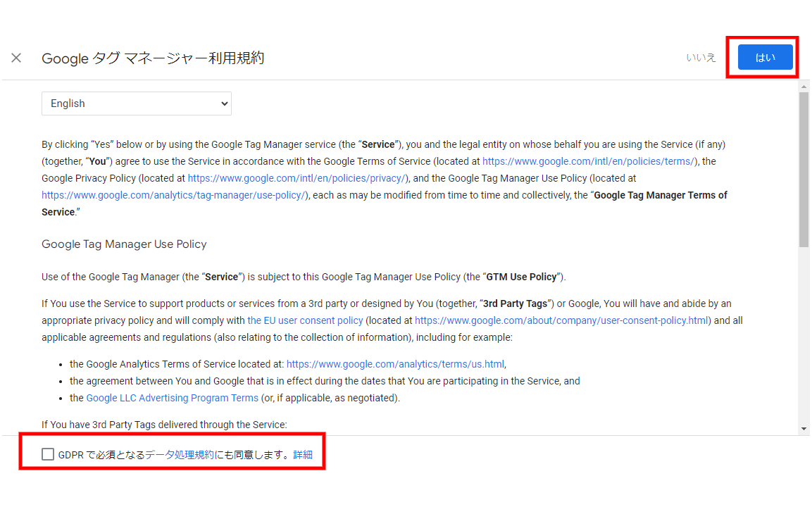Open the Google Terms of Service URL
This screenshot has width=812, height=507.
tap(589, 161)
